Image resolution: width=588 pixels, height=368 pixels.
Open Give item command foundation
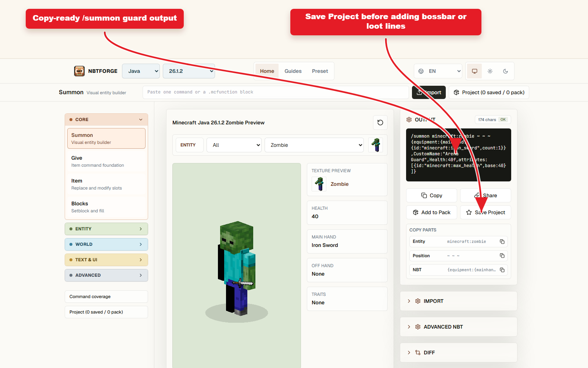pyautogui.click(x=106, y=161)
